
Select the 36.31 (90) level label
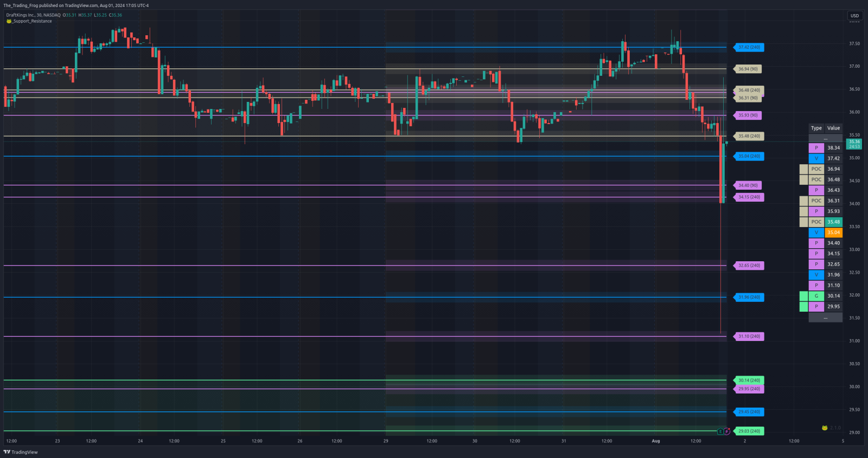pyautogui.click(x=748, y=98)
